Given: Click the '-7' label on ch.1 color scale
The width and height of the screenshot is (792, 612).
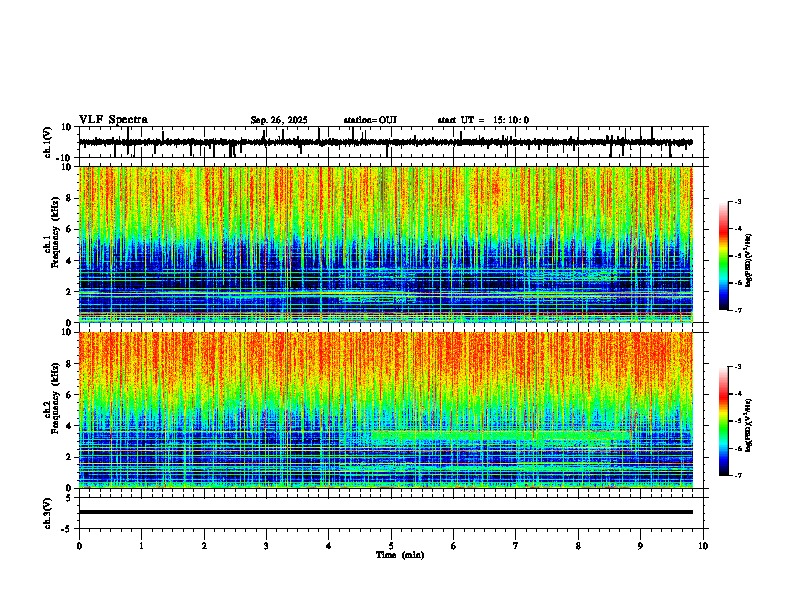Looking at the screenshot, I should [x=737, y=310].
